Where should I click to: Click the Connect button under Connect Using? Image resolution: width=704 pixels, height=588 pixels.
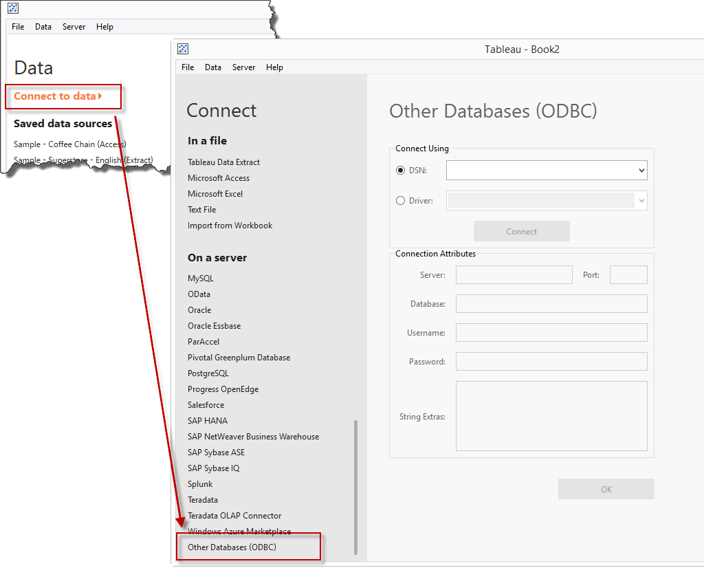[x=521, y=231]
